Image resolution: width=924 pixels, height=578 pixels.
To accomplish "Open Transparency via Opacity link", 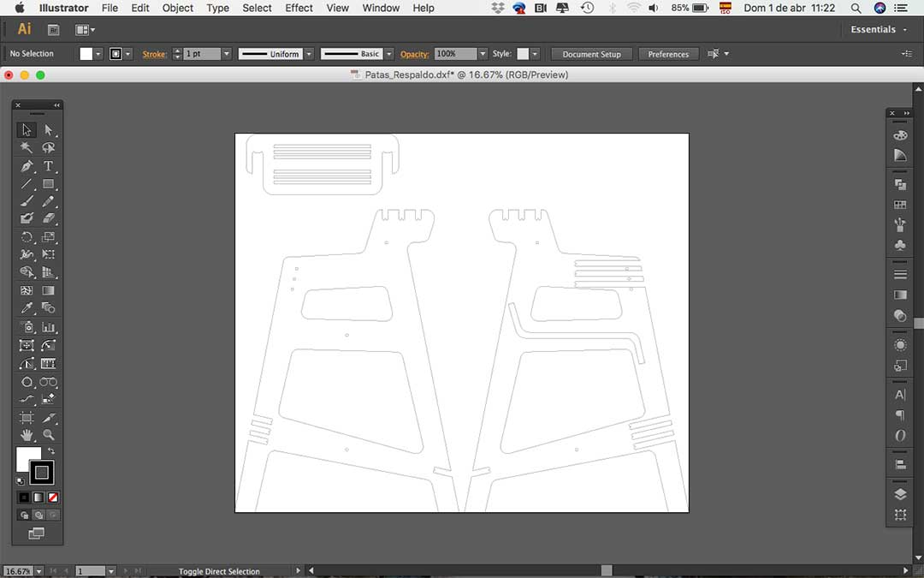I will 414,54.
